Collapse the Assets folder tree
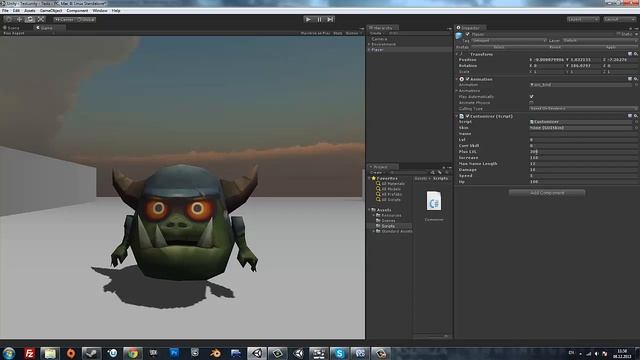 tap(369, 210)
